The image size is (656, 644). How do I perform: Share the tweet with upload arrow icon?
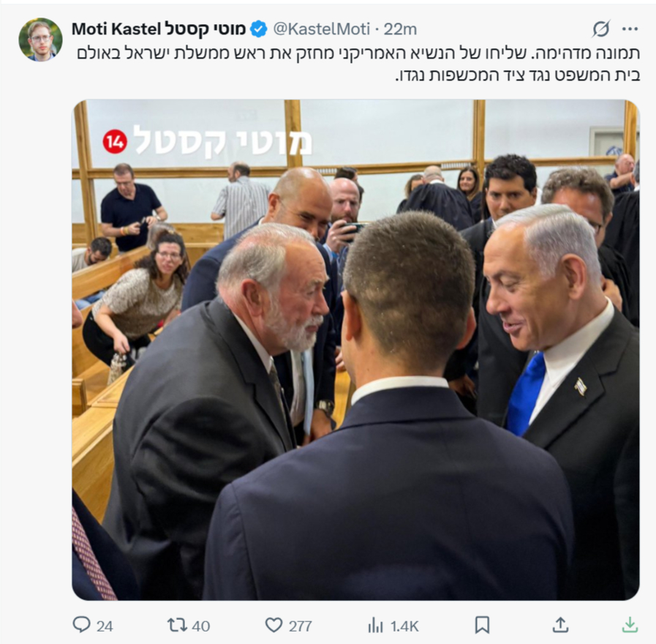(x=560, y=625)
